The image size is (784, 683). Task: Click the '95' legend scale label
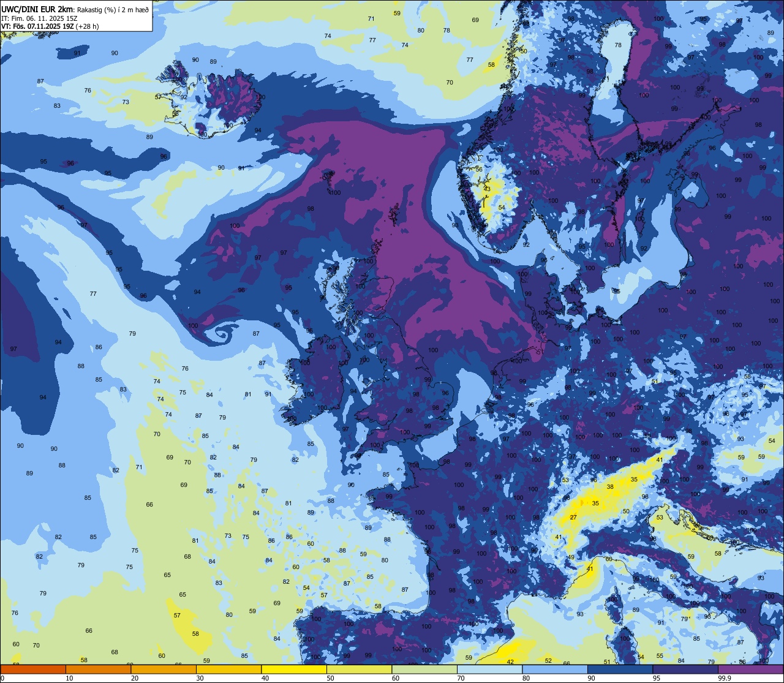point(657,678)
